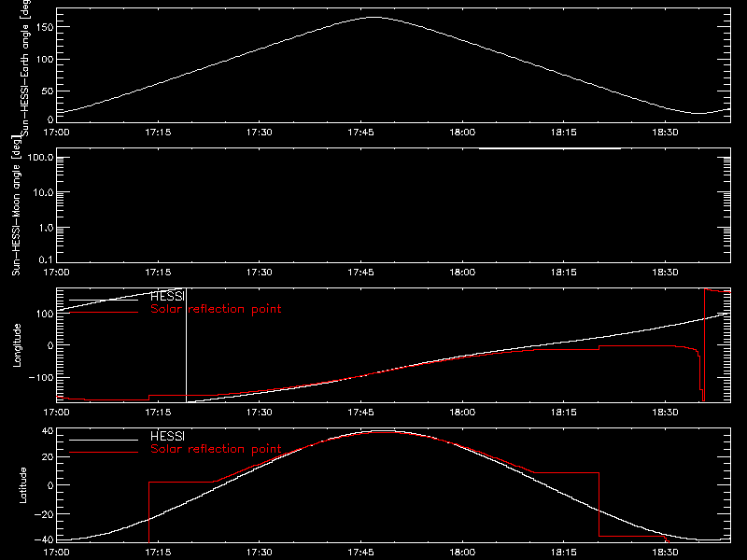Click 18:00 time label under Earth angle plot
Image resolution: width=747 pixels, height=560 pixels.
(x=462, y=133)
